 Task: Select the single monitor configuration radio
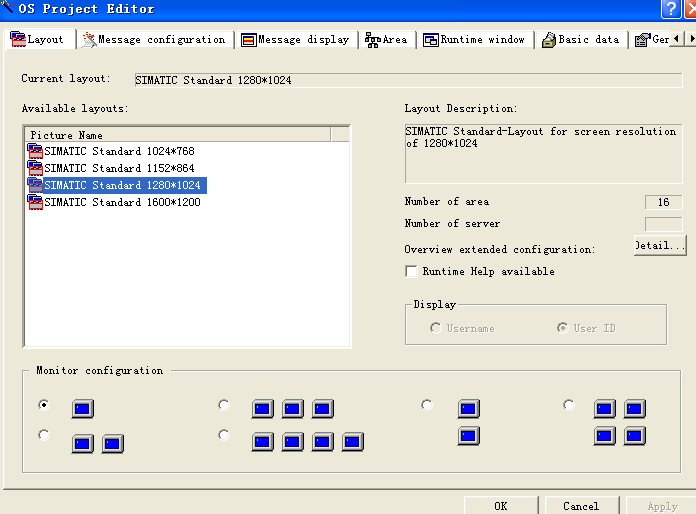click(x=44, y=405)
